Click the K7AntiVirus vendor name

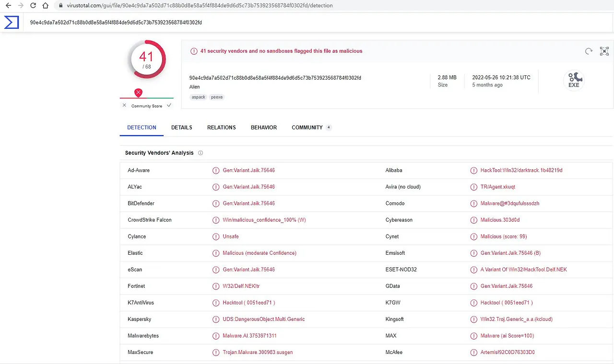141,303
